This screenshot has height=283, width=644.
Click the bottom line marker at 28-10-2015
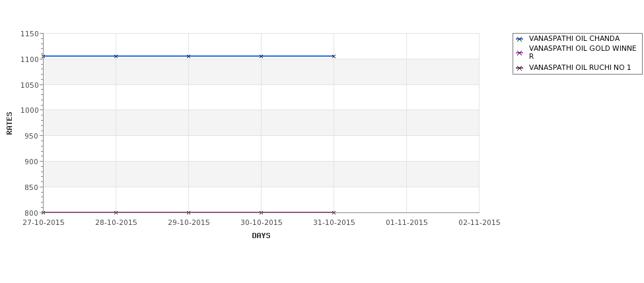pos(116,212)
